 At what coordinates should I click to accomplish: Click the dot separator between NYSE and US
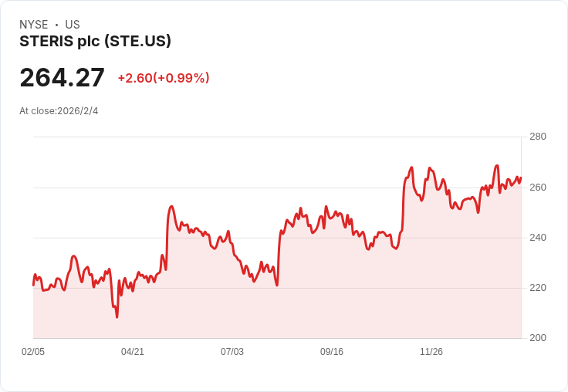point(56,25)
